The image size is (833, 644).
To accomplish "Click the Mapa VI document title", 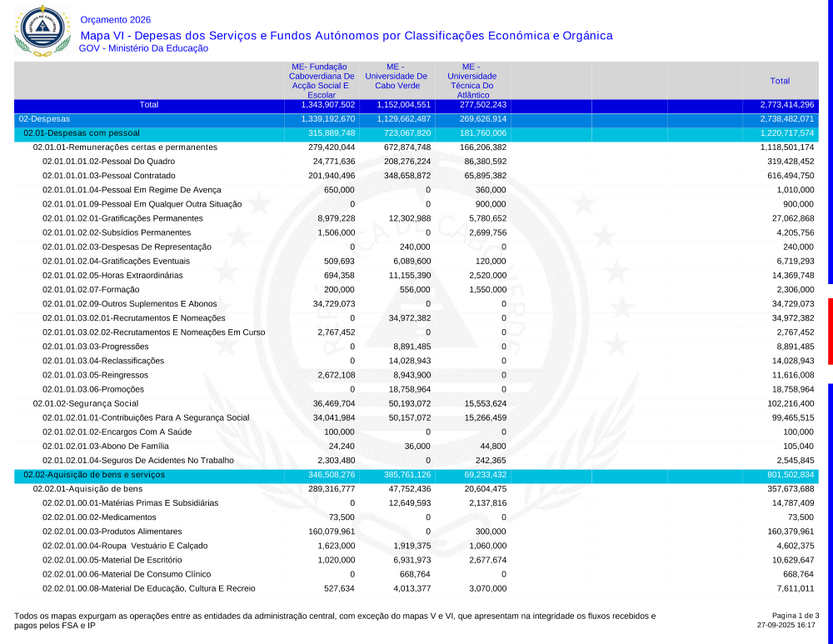I will 346,36.
